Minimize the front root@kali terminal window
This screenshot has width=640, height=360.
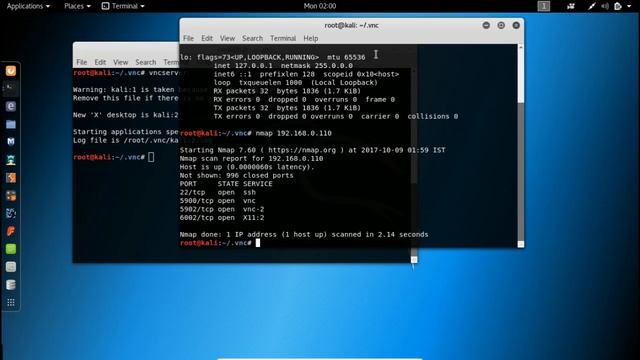click(486, 25)
